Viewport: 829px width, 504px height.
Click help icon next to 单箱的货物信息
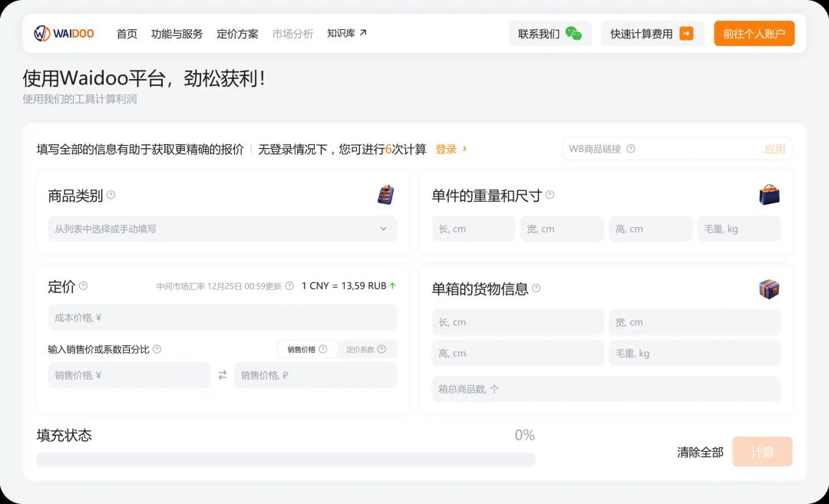(x=536, y=288)
